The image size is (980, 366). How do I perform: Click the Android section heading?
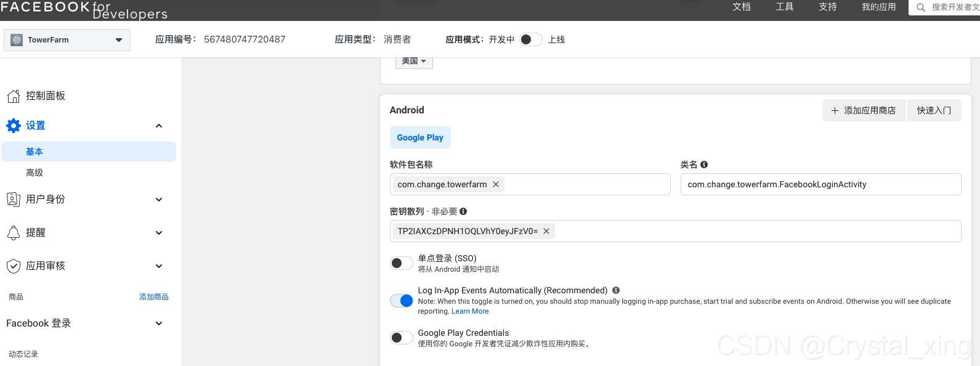click(407, 110)
